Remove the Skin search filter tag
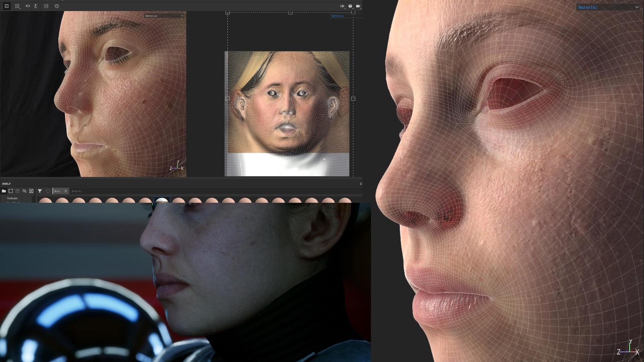This screenshot has width=644, height=362. tap(66, 191)
